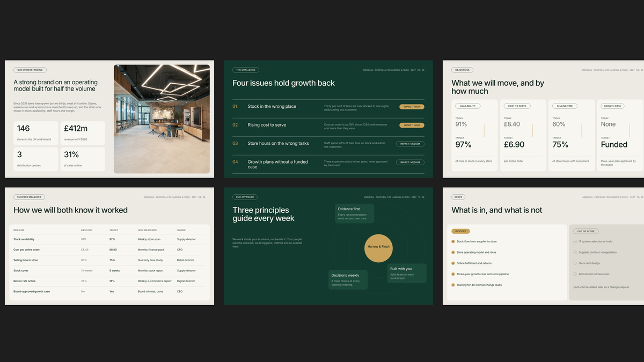Click the 'OWNER' column header
644x362 pixels.
pos(181,230)
